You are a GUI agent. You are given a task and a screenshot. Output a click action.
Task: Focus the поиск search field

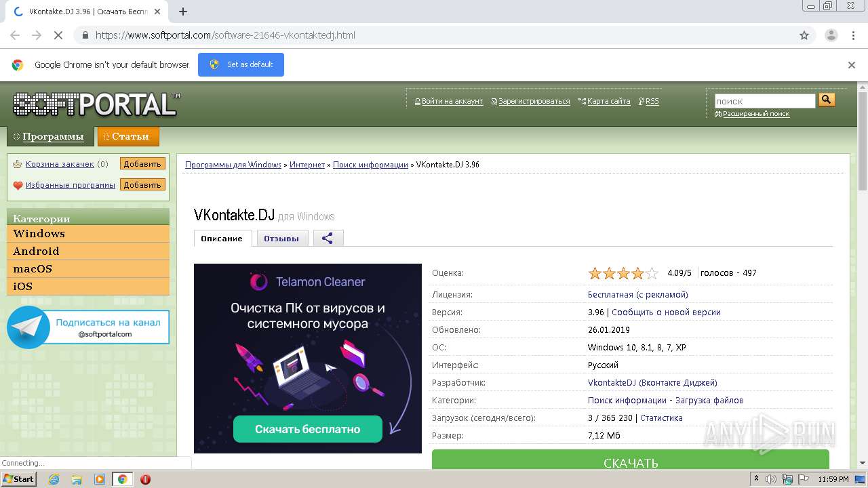(765, 101)
